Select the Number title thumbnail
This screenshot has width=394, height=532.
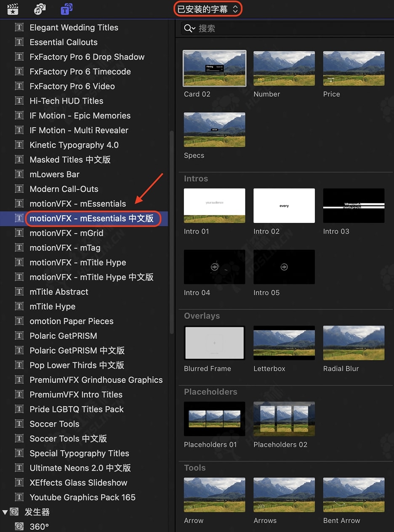(x=284, y=69)
